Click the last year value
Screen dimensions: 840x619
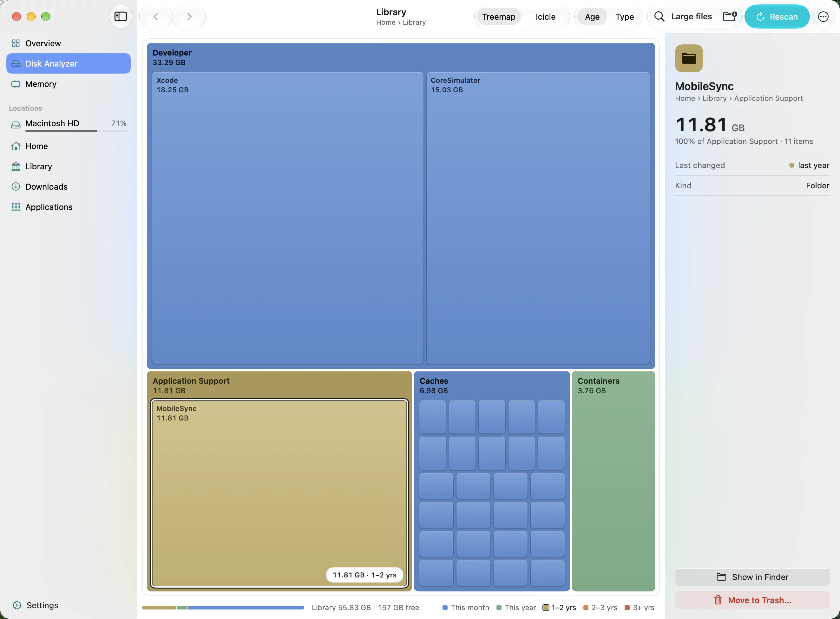pyautogui.click(x=813, y=165)
